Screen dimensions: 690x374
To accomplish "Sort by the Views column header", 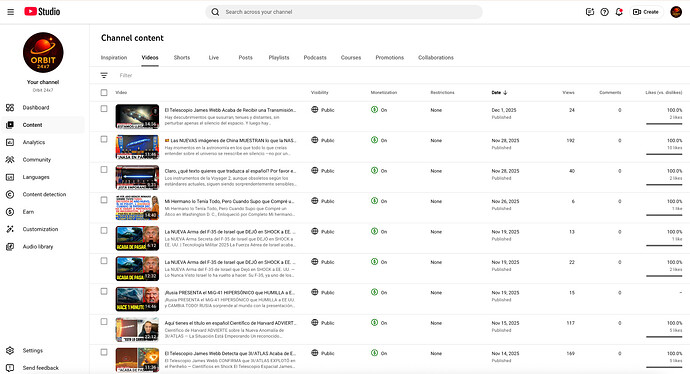I will 568,92.
